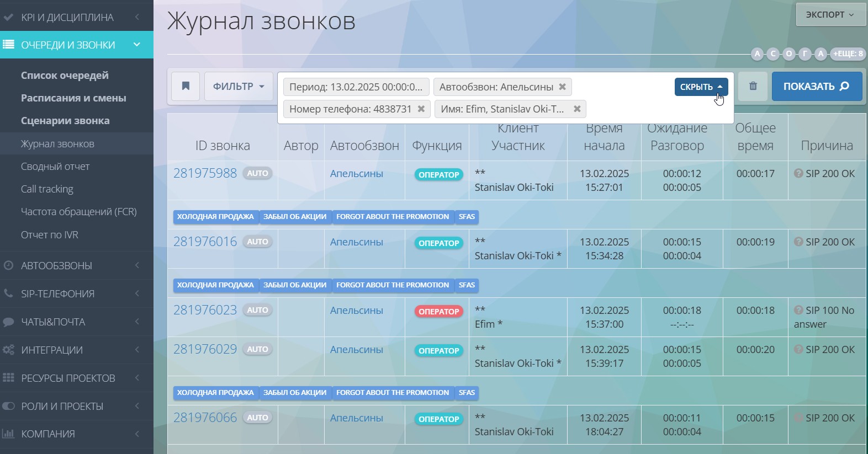Click AUTO badge for call 281976029
This screenshot has height=454, width=868.
(x=257, y=349)
